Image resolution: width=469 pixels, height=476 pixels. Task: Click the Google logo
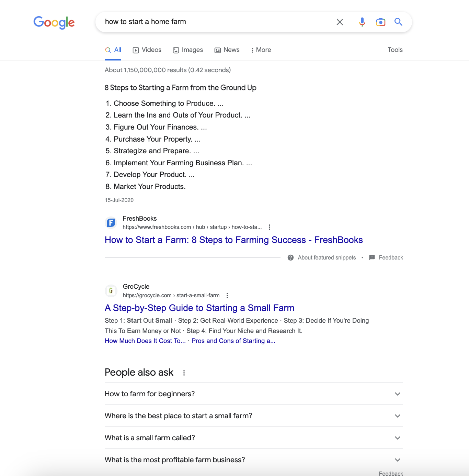(x=54, y=23)
